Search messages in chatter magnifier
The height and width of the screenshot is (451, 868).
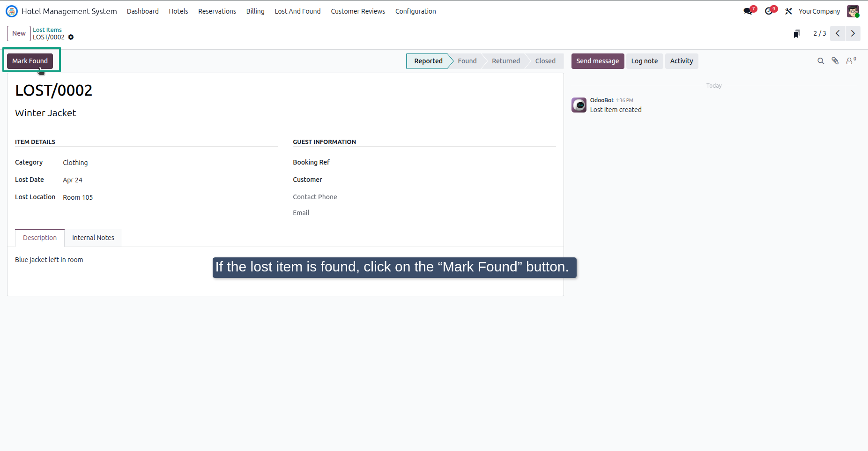click(821, 61)
